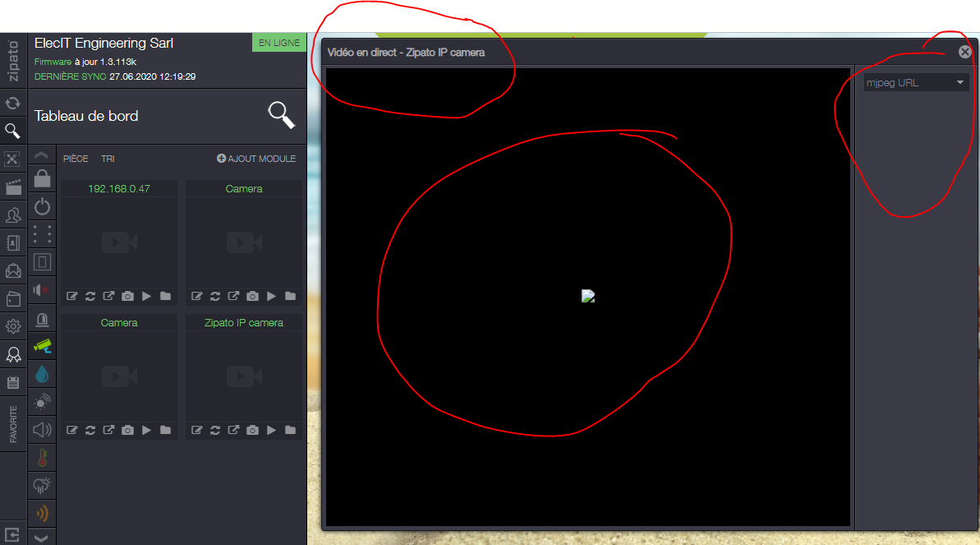Click the padlock security filter icon
The height and width of the screenshot is (545, 980).
42,178
